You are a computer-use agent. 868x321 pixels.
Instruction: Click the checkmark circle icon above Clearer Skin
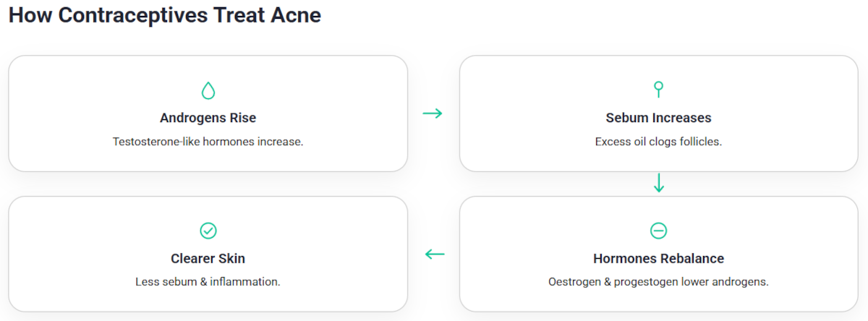208,231
